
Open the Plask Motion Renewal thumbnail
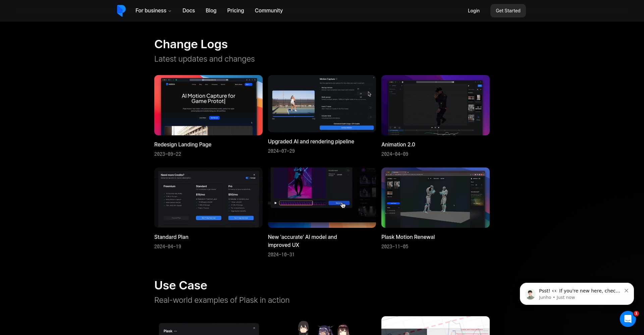pyautogui.click(x=435, y=198)
